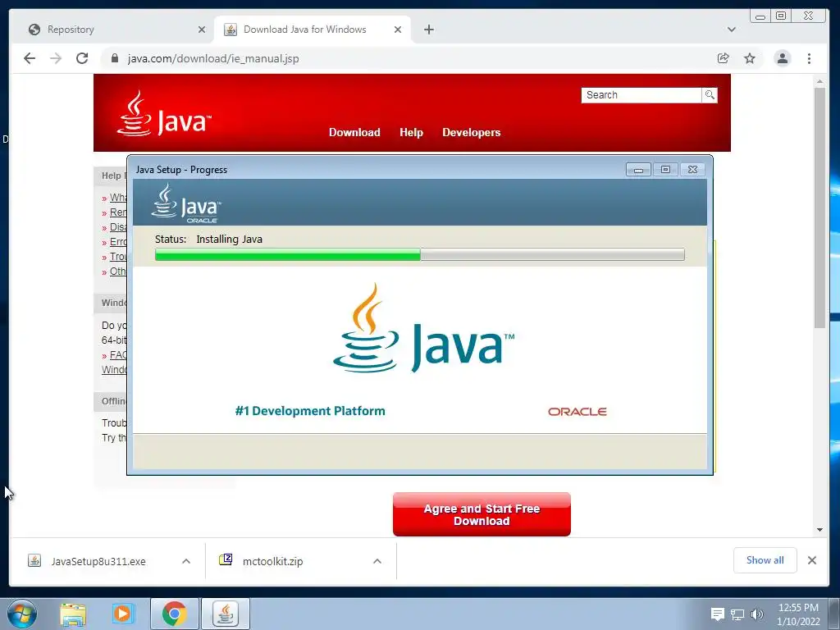Click the java.com Search text field
Viewport: 840px width, 630px height.
pos(641,95)
